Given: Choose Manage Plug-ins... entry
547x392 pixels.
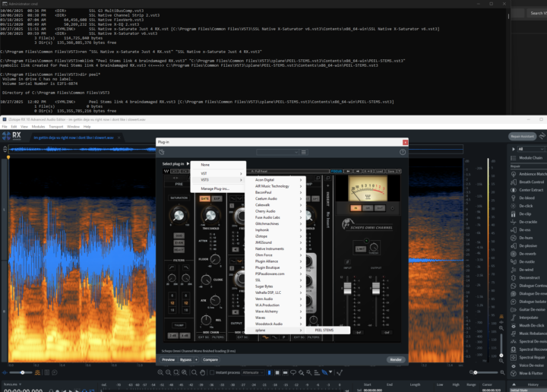Looking at the screenshot, I should tap(219, 188).
